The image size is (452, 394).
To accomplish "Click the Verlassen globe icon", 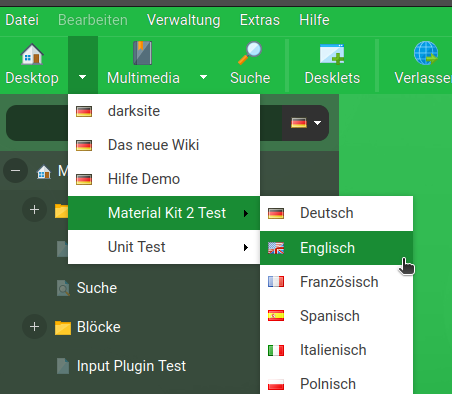I will tap(426, 53).
